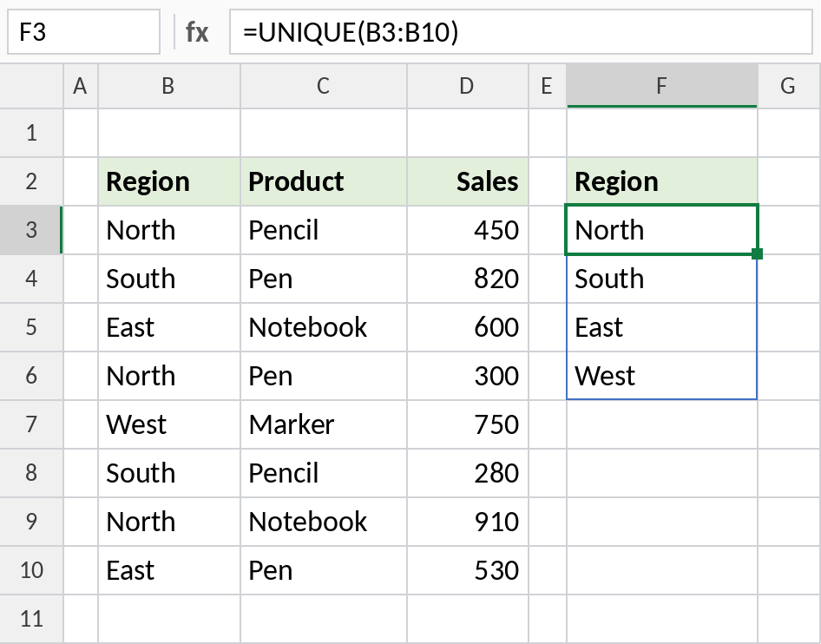This screenshot has height=644, width=821.
Task: Select cell F3 containing North
Action: [x=662, y=230]
